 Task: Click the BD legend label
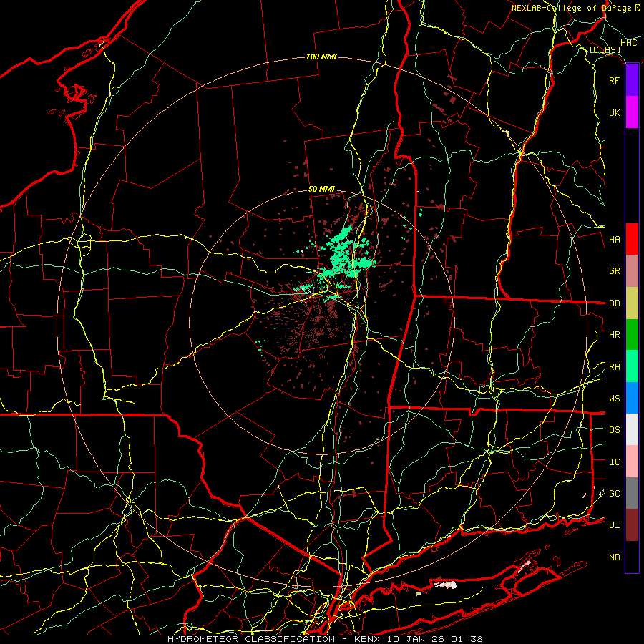(x=614, y=303)
